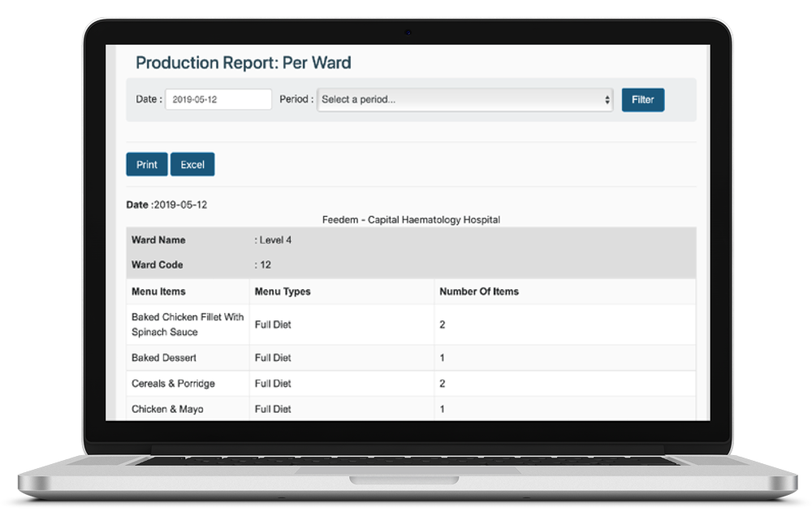
Task: Select the 'Baked Dessert' cell
Action: pos(188,358)
